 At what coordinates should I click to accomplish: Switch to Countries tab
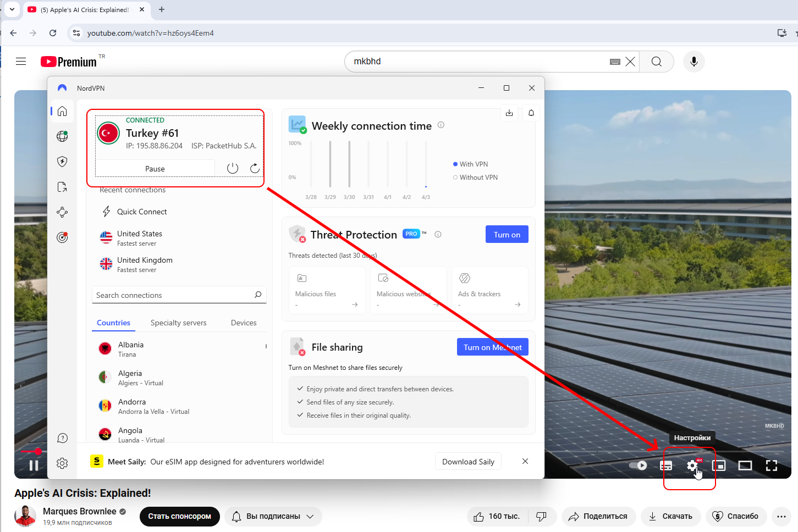click(x=113, y=323)
